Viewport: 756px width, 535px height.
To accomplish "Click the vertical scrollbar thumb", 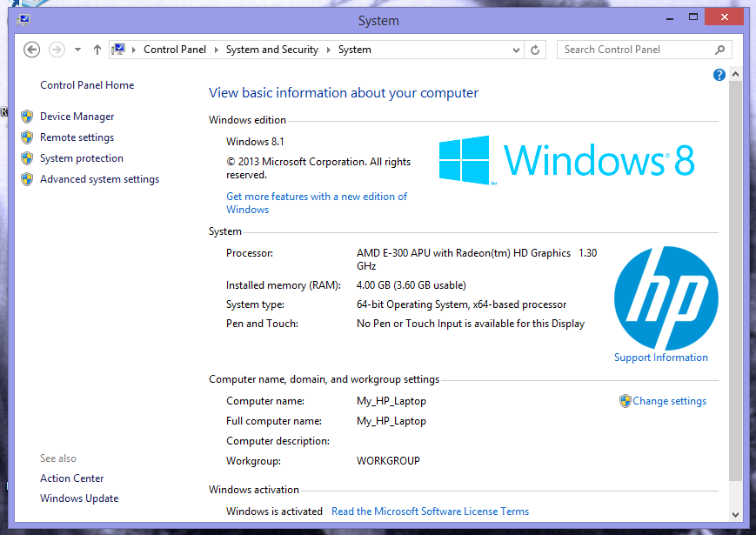I will tap(735, 280).
